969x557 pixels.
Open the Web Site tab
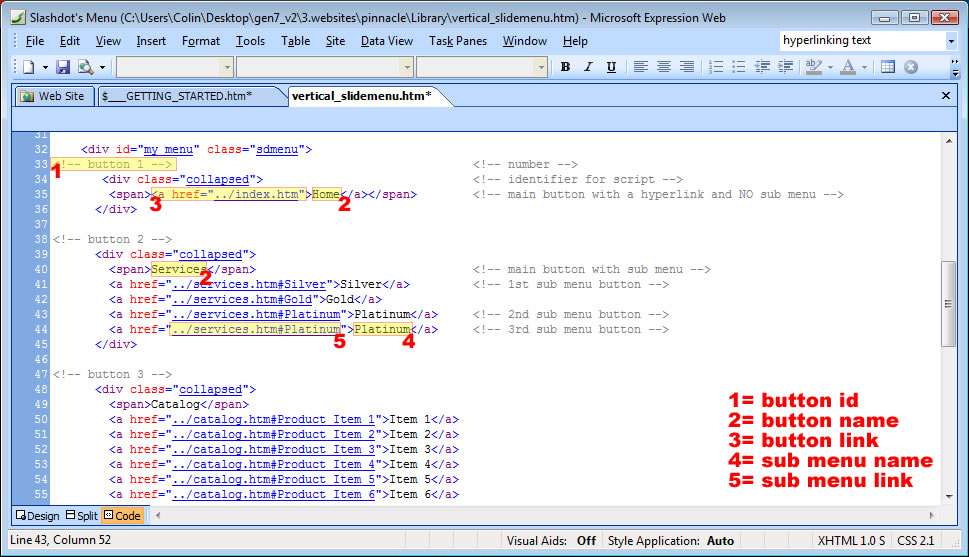click(x=53, y=96)
